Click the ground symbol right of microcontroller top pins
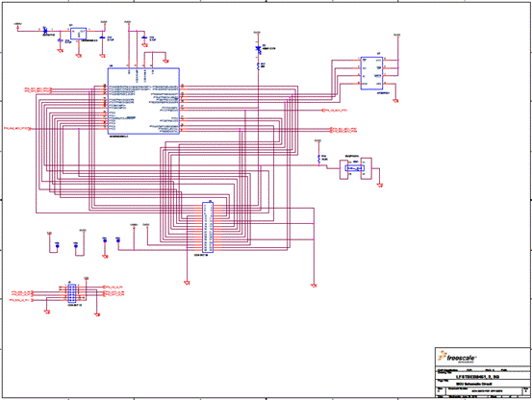This screenshot has width=532, height=400. [165, 62]
